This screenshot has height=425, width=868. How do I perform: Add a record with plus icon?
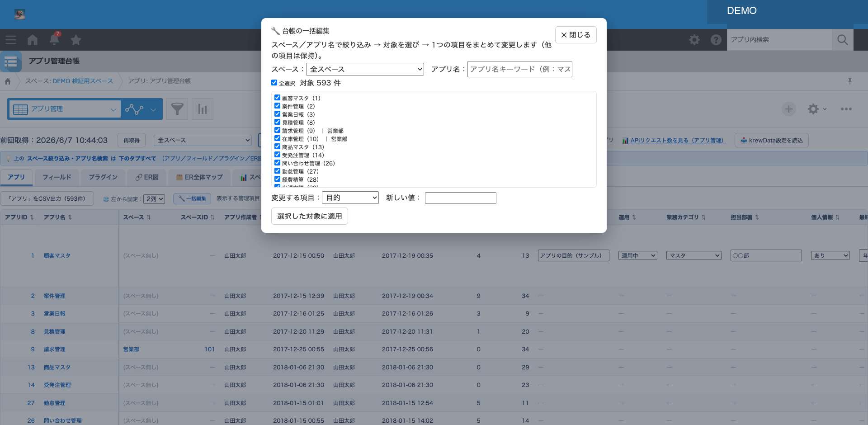[x=789, y=109]
